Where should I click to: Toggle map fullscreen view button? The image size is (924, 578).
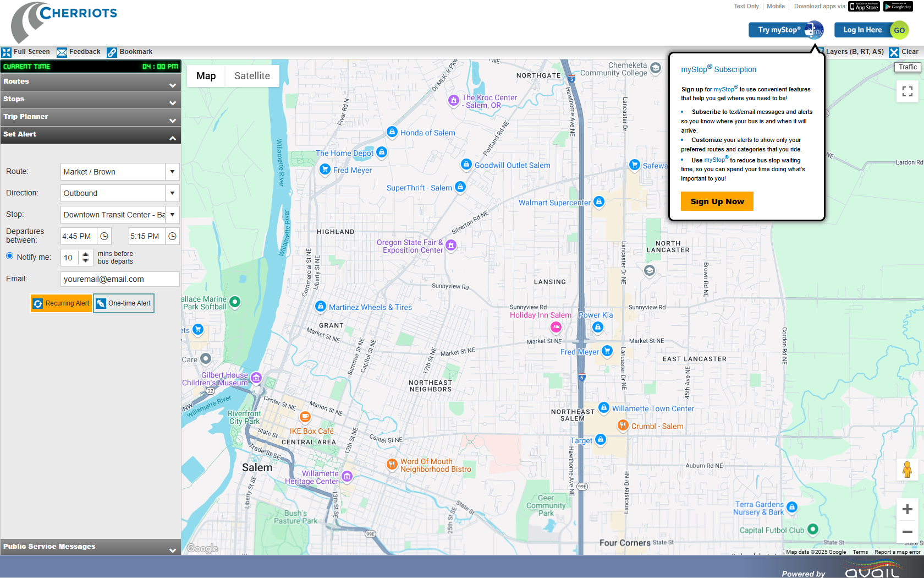click(x=908, y=91)
